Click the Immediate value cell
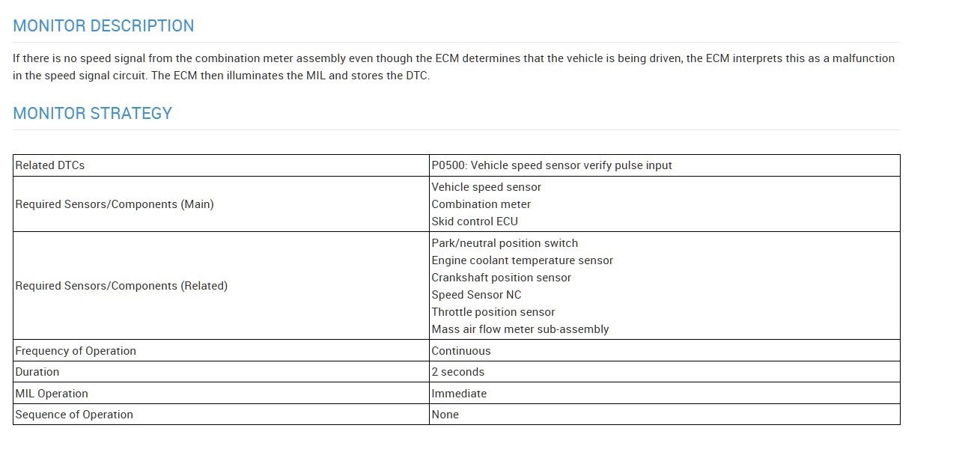 459,394
